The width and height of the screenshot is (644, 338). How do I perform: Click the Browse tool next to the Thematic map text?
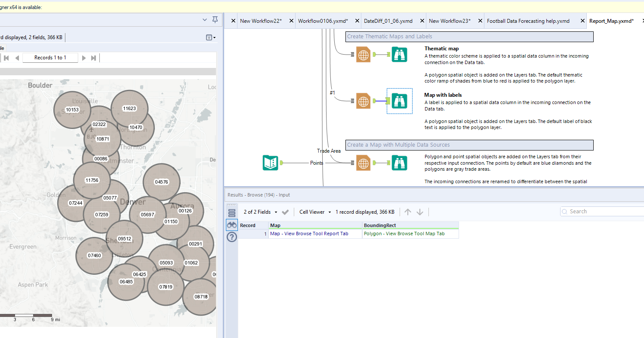tap(399, 55)
